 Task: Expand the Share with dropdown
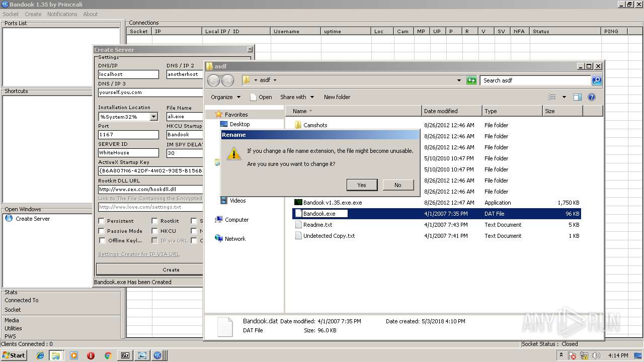pyautogui.click(x=297, y=97)
